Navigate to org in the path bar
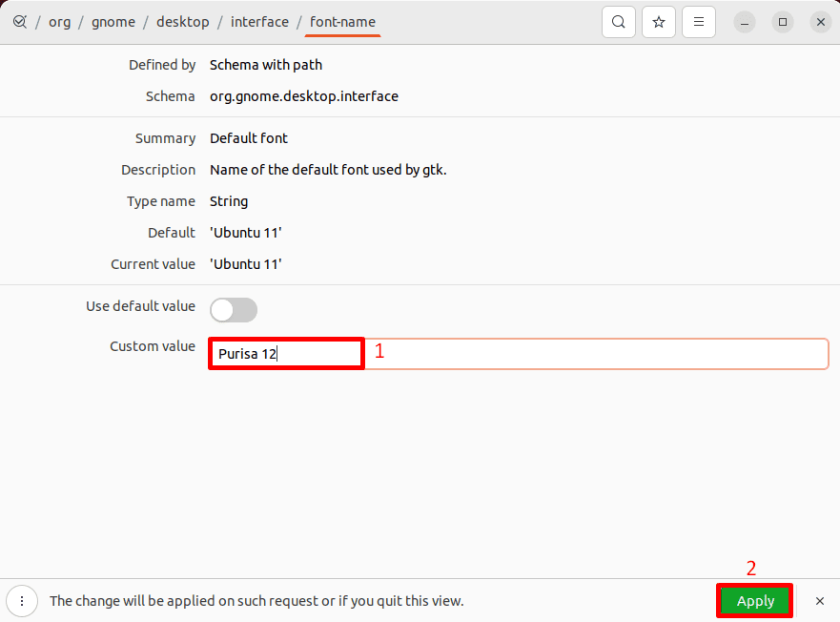The image size is (840, 622). (59, 21)
